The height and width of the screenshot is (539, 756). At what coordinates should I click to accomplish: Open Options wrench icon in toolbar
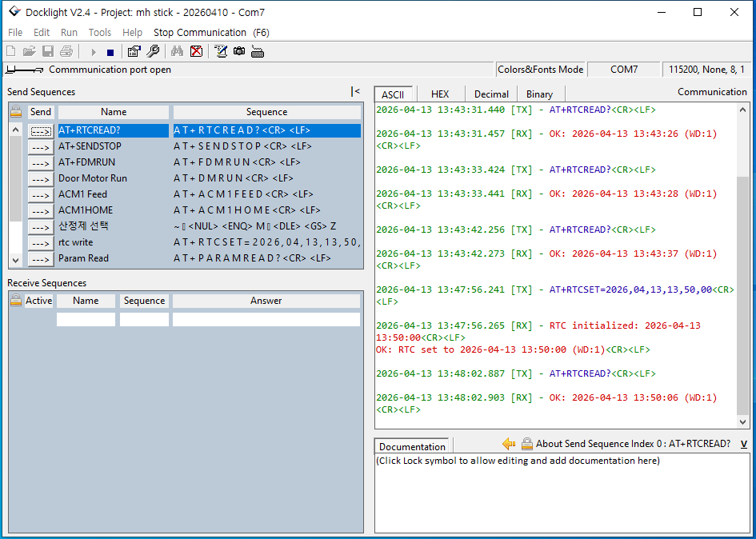152,52
